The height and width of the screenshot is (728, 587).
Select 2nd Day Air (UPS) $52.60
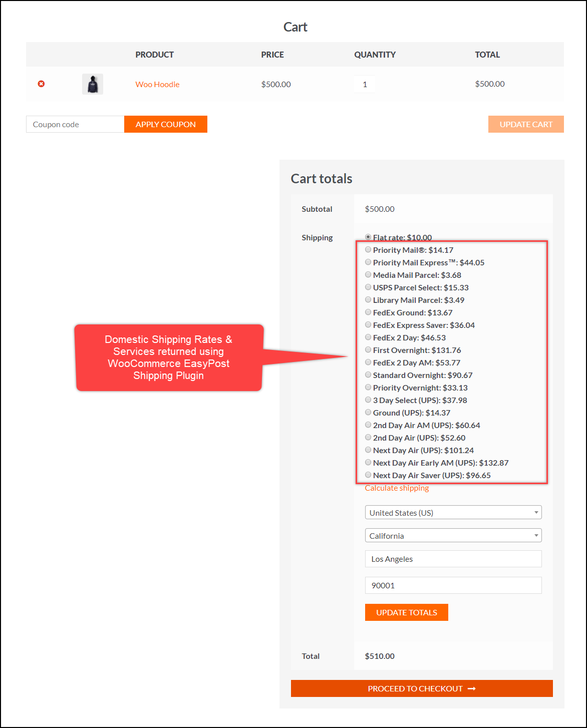pos(368,437)
